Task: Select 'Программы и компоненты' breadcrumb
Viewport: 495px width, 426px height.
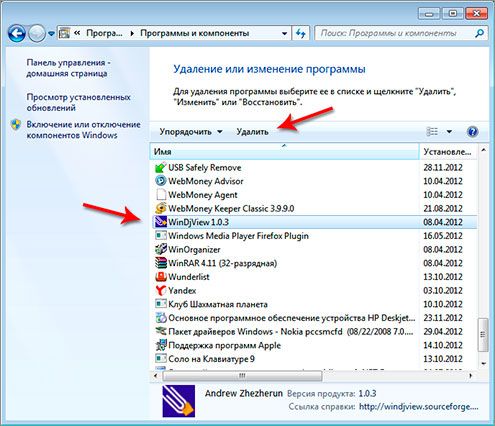Action: (195, 33)
